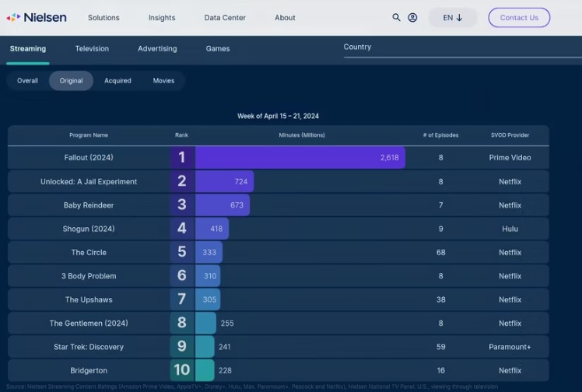582x392 pixels.
Task: Click the Minutes (Millions) column header
Action: tap(302, 135)
